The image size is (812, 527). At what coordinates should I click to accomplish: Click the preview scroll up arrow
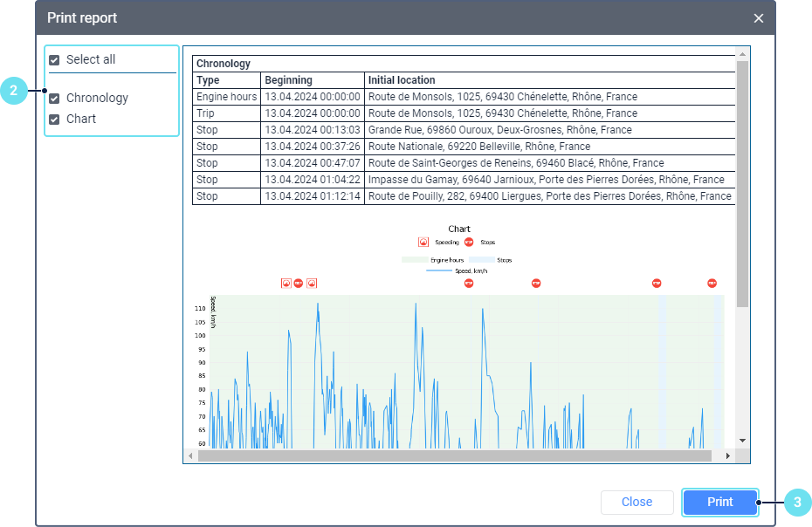[742, 54]
